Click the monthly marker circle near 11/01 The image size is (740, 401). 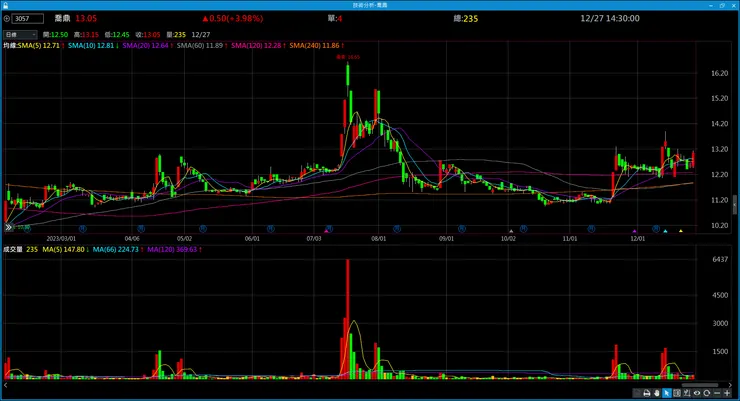pos(591,229)
